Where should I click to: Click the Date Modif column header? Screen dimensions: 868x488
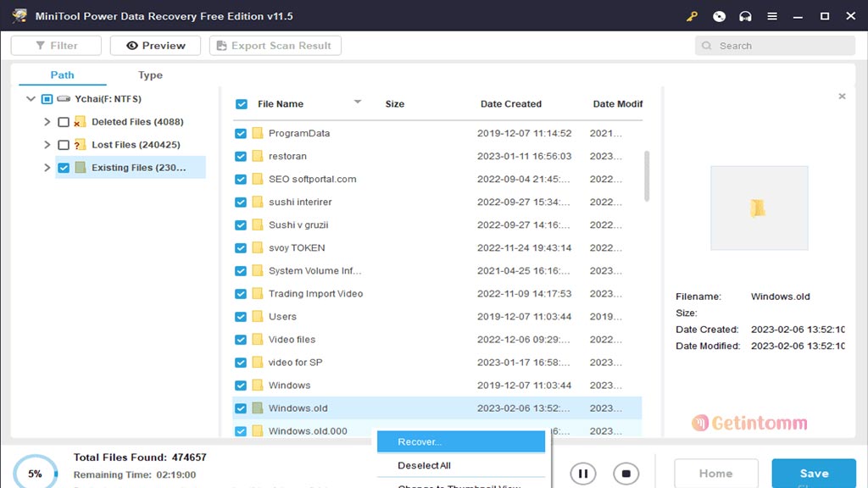coord(618,104)
